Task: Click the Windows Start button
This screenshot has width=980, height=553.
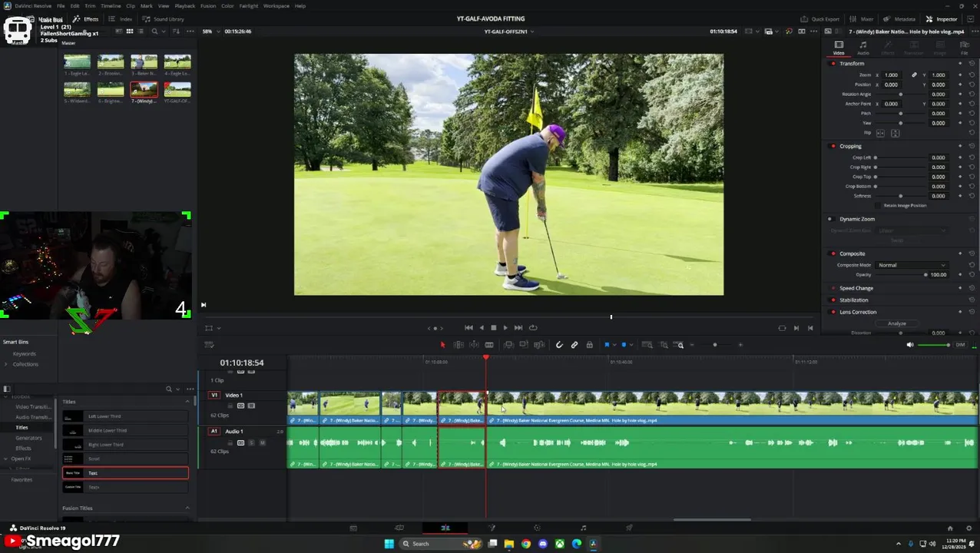Action: (x=389, y=544)
